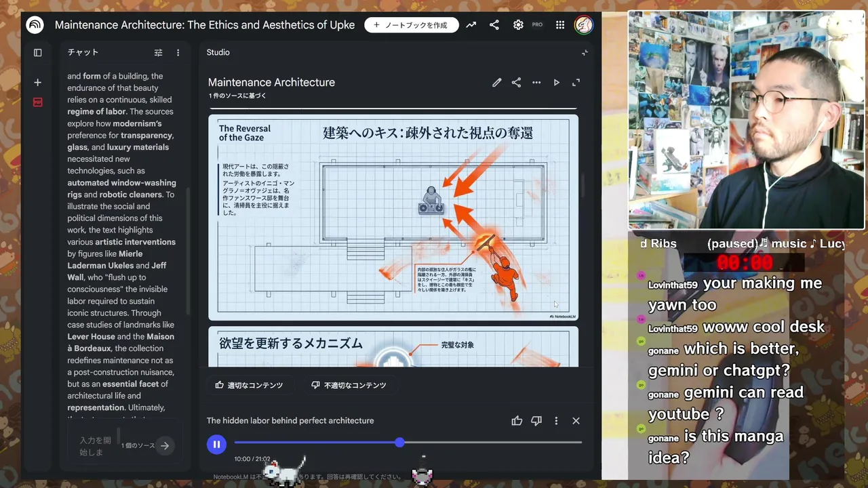Click the Studio panel header
Screen dimensions: 868x488
218,53
